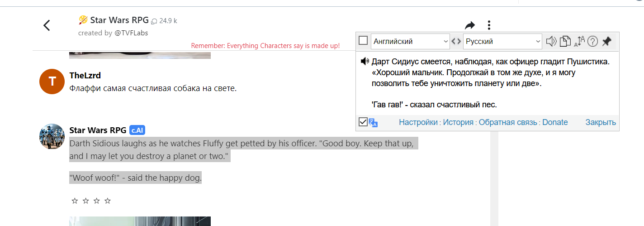Copy translation with the pages icon
644x226 pixels.
(565, 41)
